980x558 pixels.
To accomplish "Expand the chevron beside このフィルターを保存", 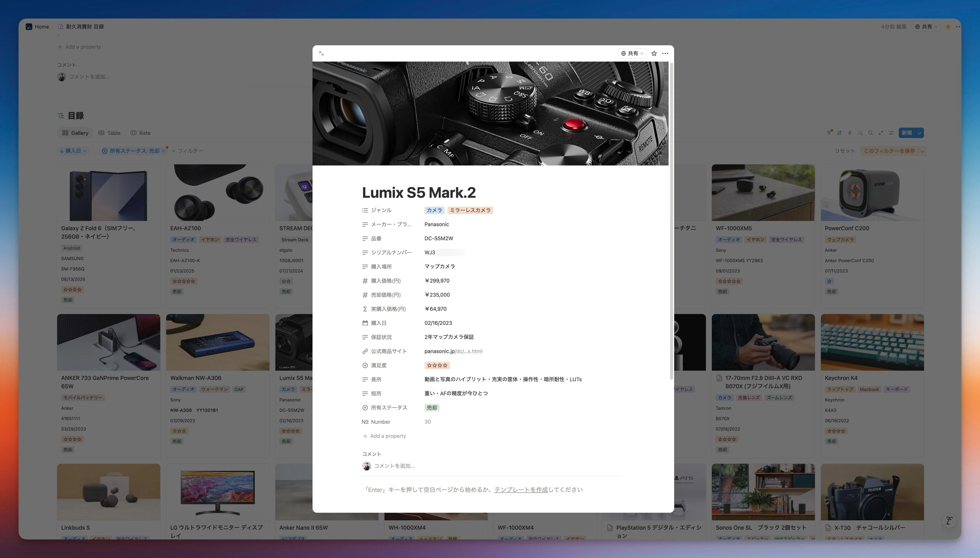I will coord(922,151).
